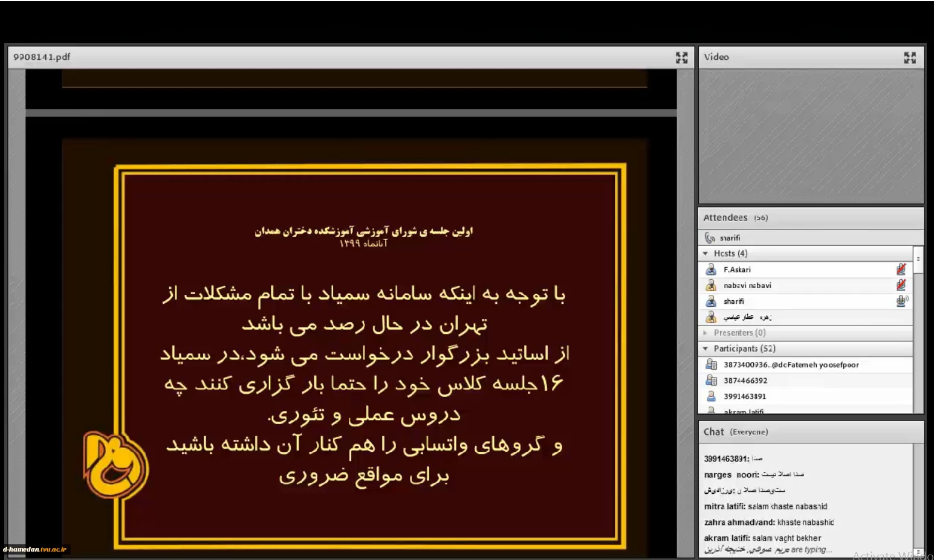Click the mobile participant icon for 3874466392
This screenshot has height=560, width=934.
tap(712, 380)
